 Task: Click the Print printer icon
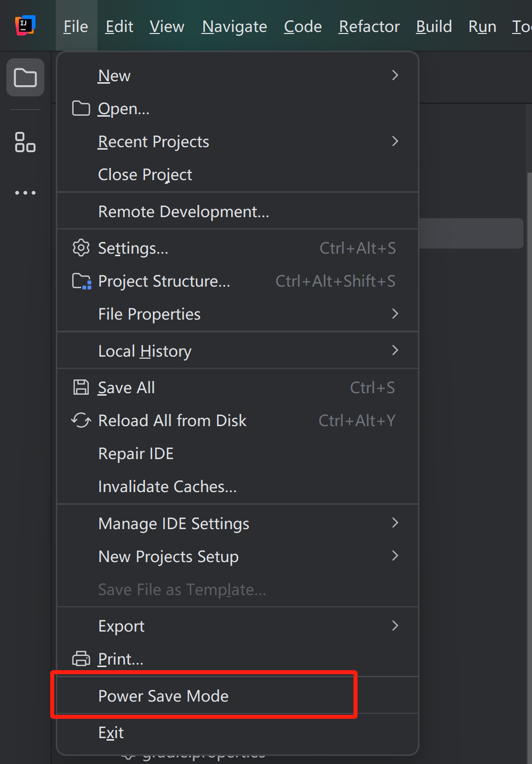[81, 659]
